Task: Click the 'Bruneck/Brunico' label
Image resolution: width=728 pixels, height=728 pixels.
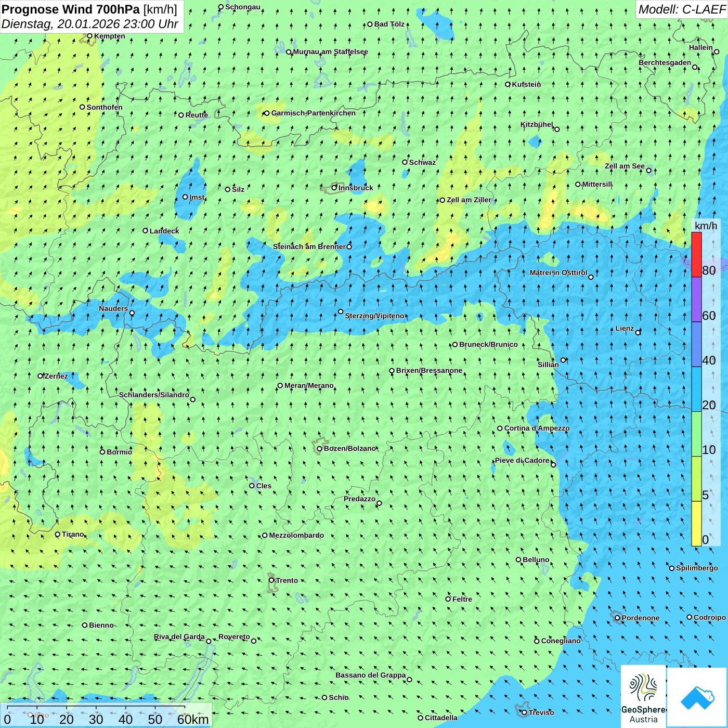Action: (488, 344)
